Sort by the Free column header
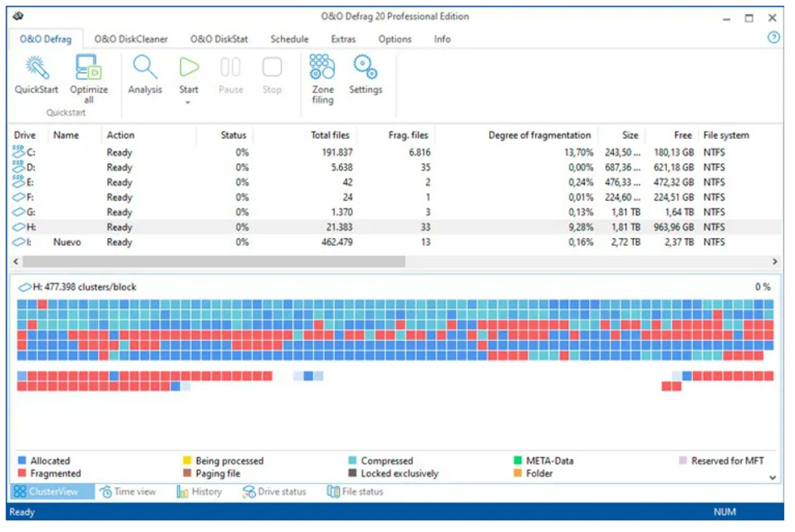 point(683,135)
